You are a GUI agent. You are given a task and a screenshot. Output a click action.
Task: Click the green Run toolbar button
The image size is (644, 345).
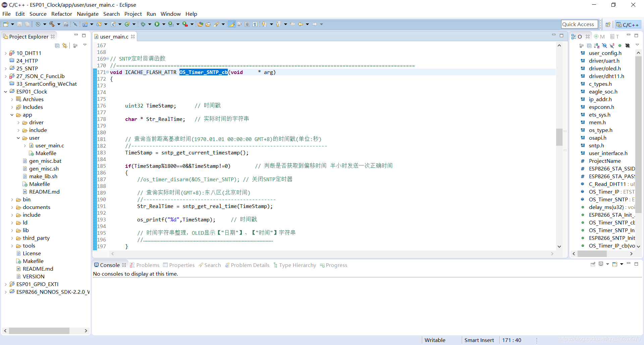[x=157, y=24]
